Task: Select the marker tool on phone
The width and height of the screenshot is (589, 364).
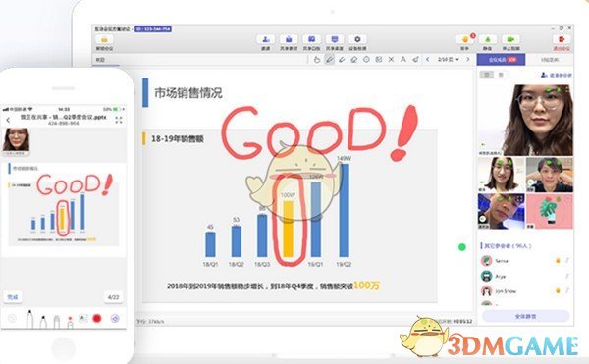Action: [x=43, y=322]
